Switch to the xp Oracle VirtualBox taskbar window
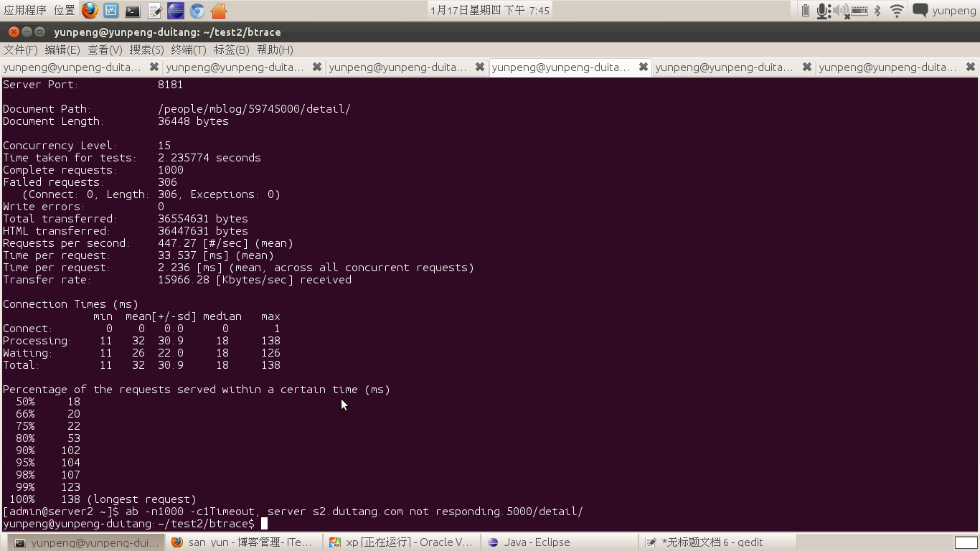The height and width of the screenshot is (551, 980). (401, 542)
